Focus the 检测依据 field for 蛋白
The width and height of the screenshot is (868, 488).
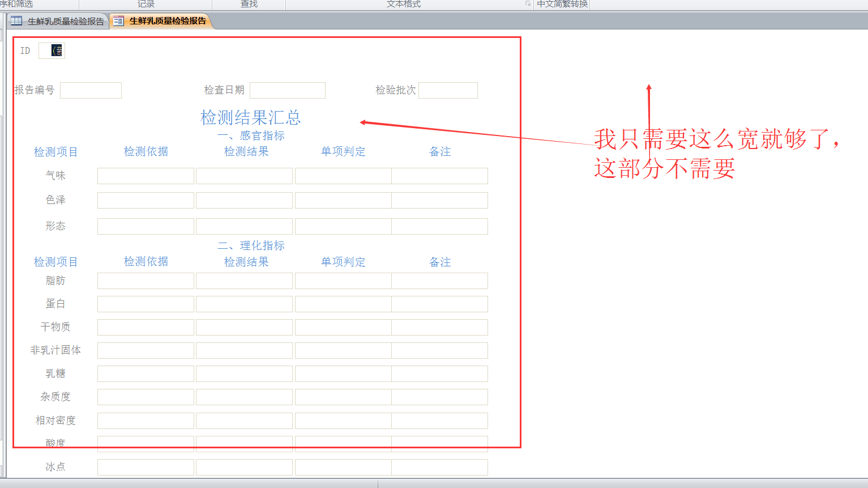click(146, 304)
